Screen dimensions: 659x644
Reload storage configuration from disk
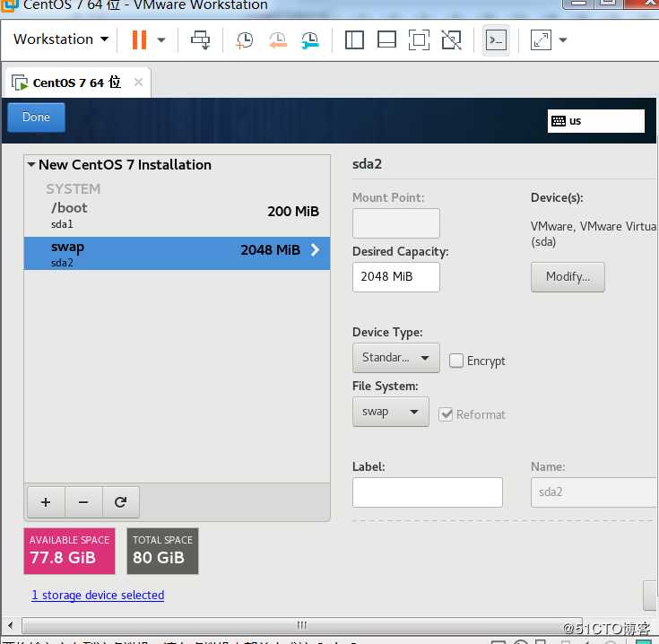(x=121, y=502)
